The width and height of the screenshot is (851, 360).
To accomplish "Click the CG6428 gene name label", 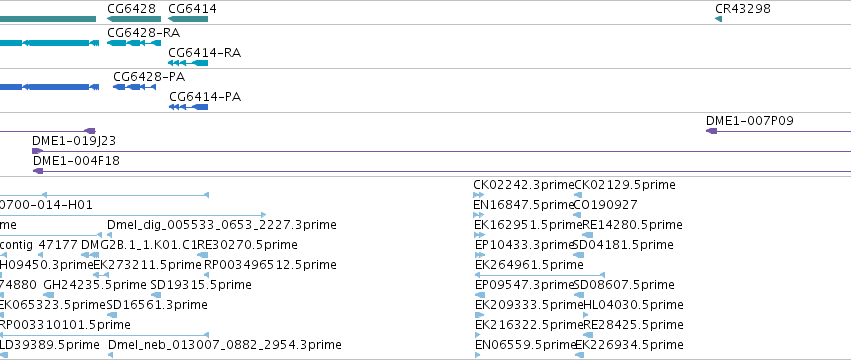I will coord(131,9).
